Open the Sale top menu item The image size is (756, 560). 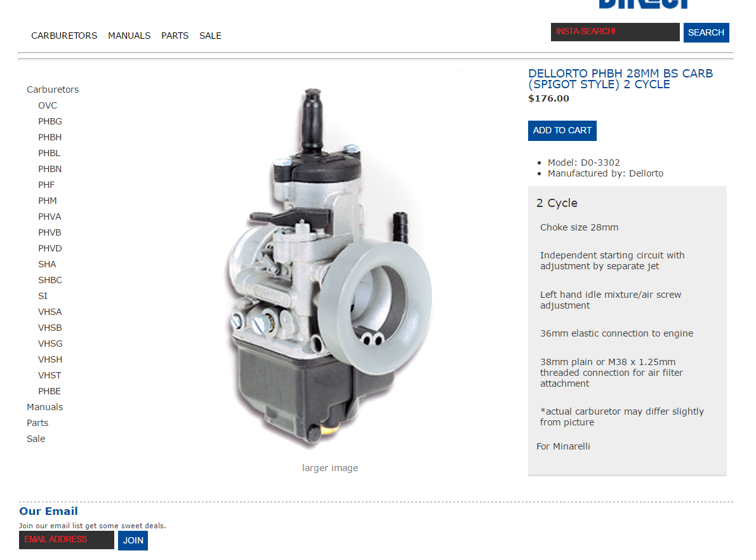click(210, 36)
